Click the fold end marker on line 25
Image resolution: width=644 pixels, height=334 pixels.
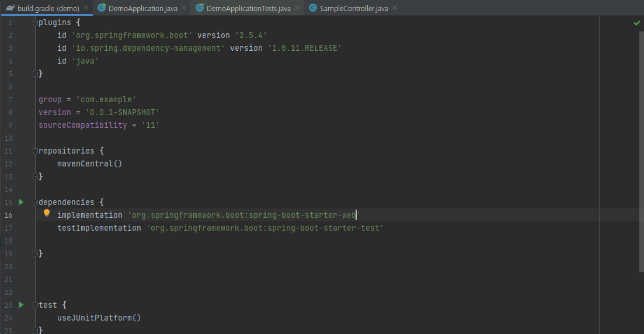tap(35, 330)
